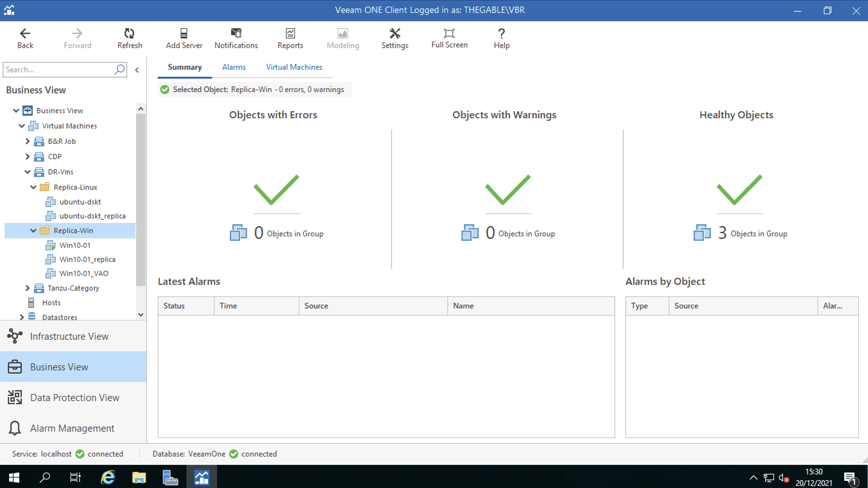Collapse the Replica-Linux folder
The width and height of the screenshot is (868, 488).
34,187
